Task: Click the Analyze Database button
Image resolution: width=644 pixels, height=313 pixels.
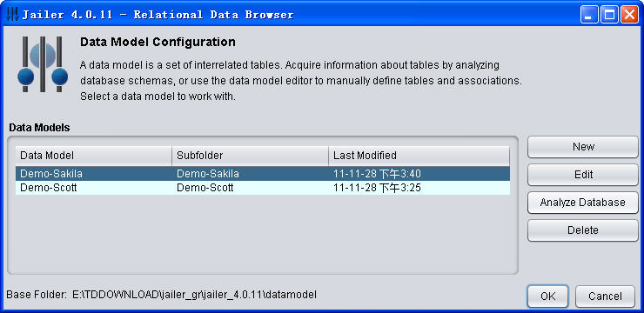Action: [x=583, y=203]
